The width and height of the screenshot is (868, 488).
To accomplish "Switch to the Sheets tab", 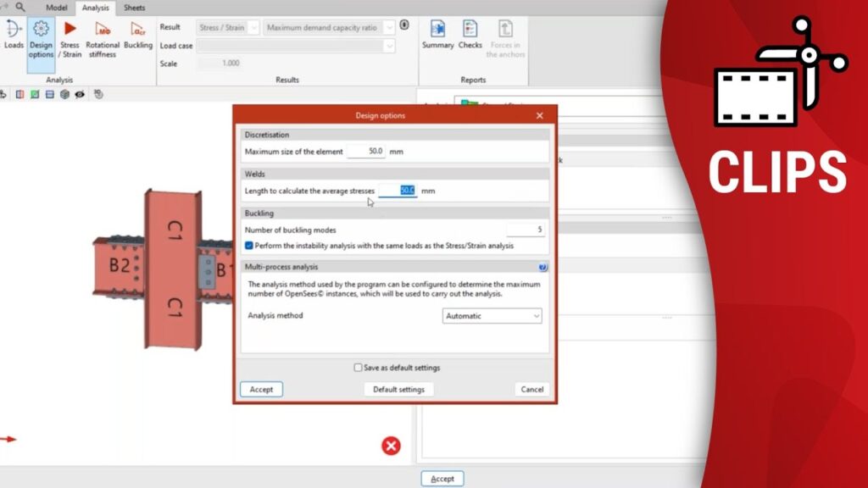I will (x=134, y=8).
